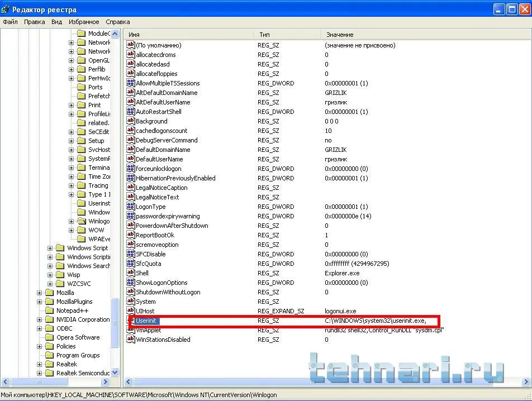The height and width of the screenshot is (401, 532).
Task: Click the string icon of allocatecdroms
Action: (131, 54)
